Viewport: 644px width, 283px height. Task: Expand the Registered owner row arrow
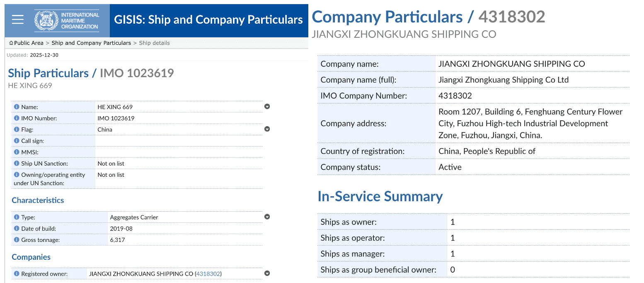tap(267, 273)
